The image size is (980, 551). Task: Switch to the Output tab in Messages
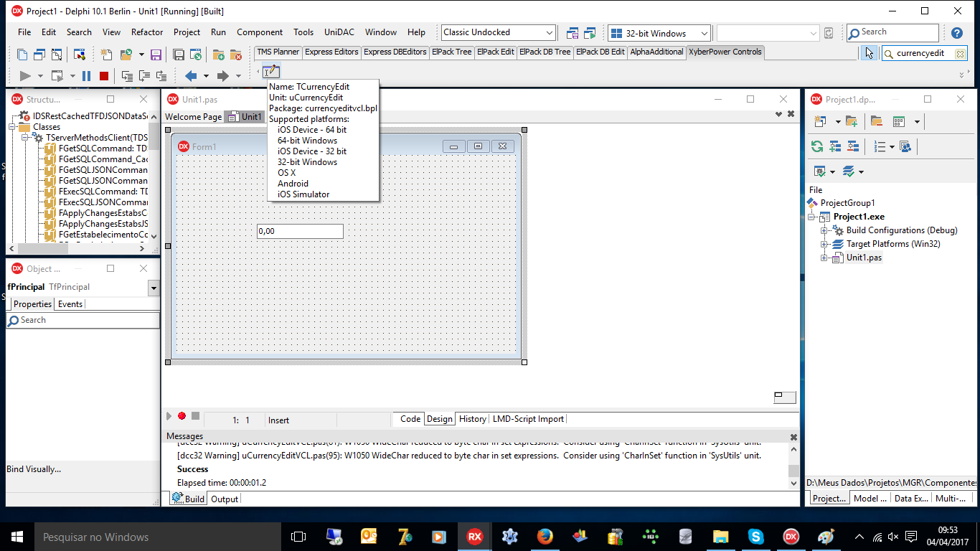(225, 499)
